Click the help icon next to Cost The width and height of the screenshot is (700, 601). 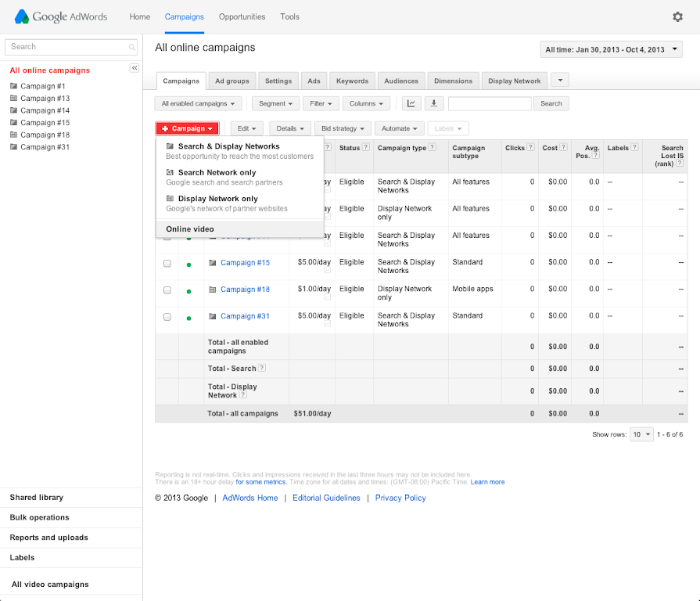click(563, 147)
